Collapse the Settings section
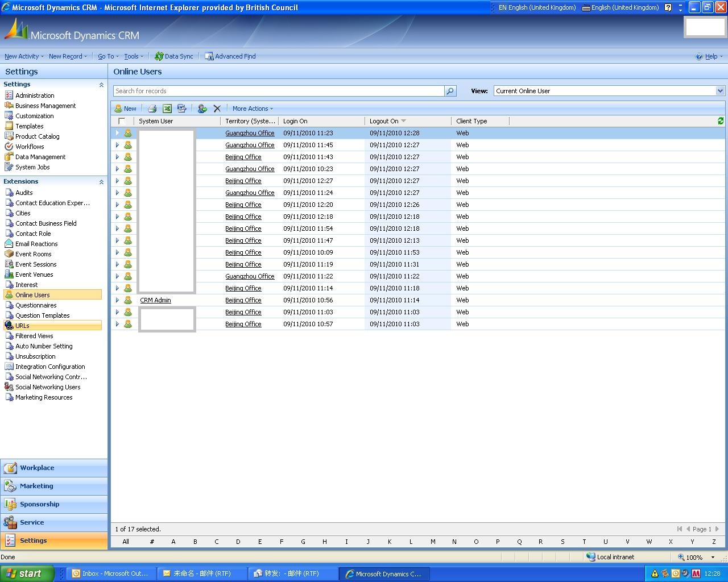The height and width of the screenshot is (582, 728). pos(101,85)
